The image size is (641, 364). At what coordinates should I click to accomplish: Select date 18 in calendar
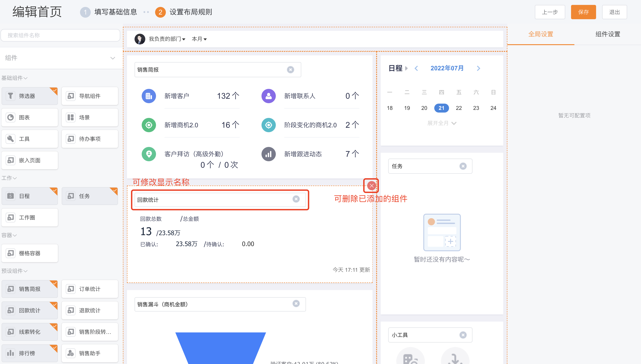(x=390, y=108)
